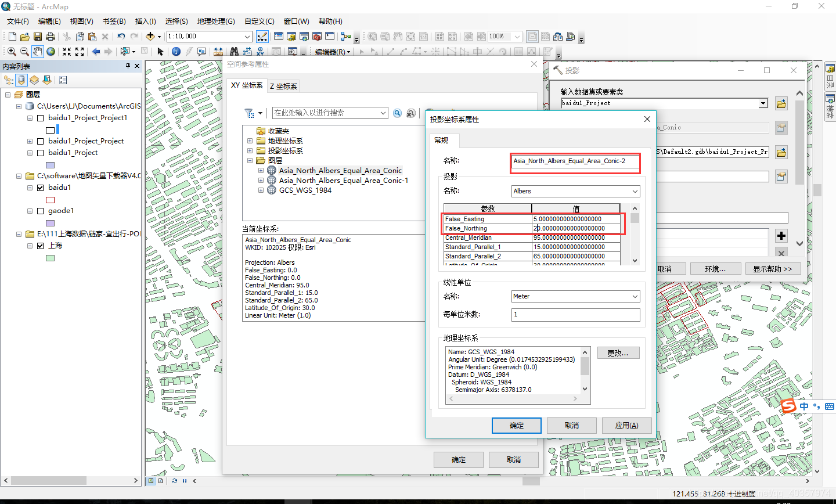Open the Go To XY tool
This screenshot has height=504, width=836.
click(x=260, y=52)
